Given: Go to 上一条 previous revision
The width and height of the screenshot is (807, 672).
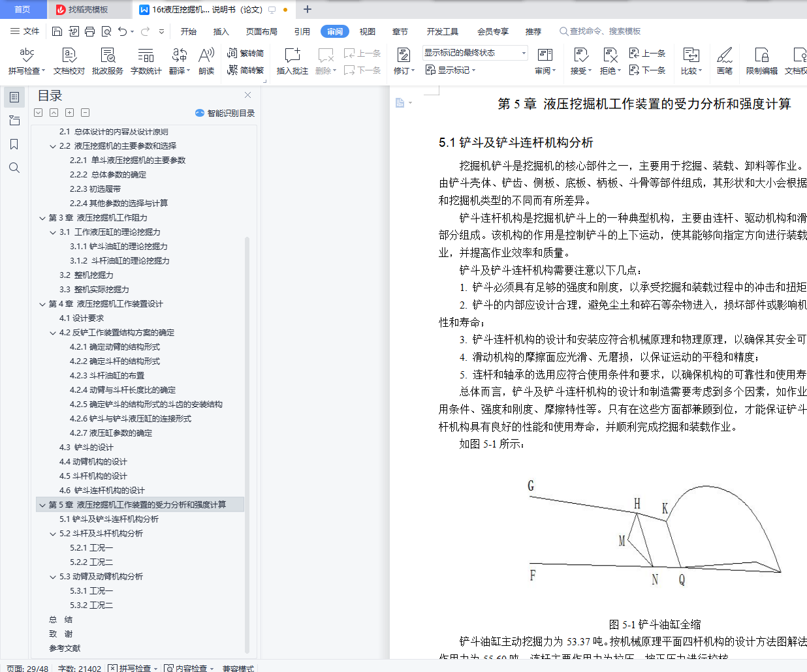Looking at the screenshot, I should [x=647, y=53].
